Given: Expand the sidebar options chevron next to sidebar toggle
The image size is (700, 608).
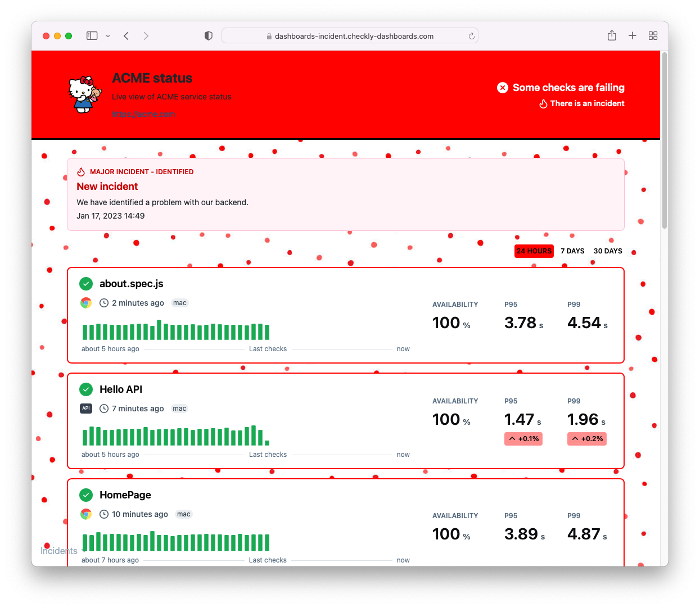Looking at the screenshot, I should pos(107,35).
